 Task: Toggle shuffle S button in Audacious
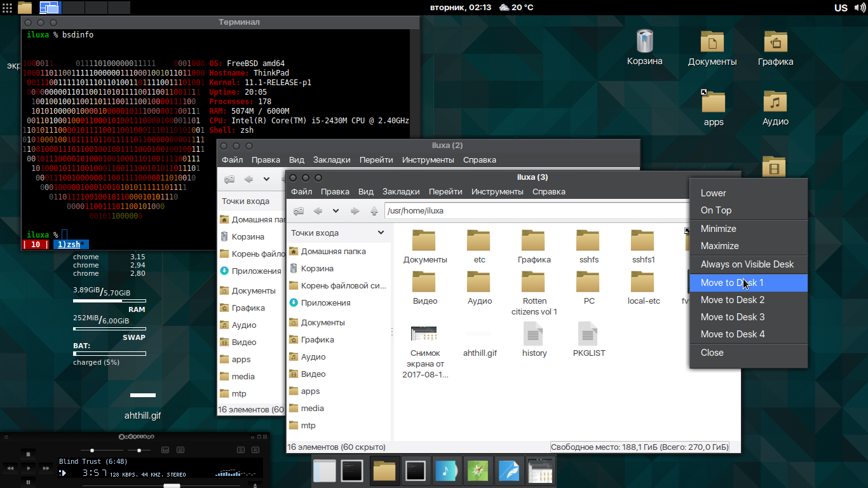(x=240, y=450)
